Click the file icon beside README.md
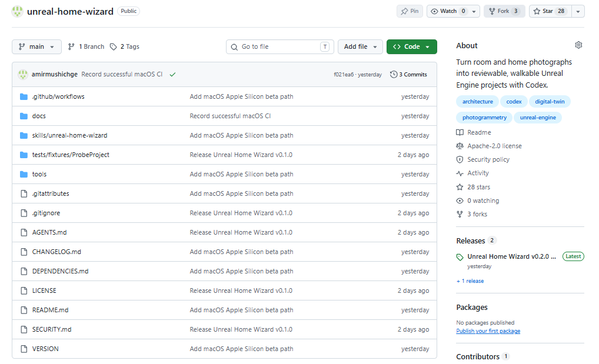Viewport: 599px width, 364px height. click(x=24, y=310)
